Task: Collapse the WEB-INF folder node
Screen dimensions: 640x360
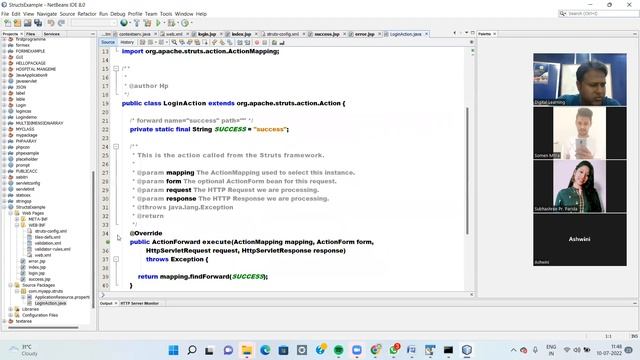Action: coord(17,225)
